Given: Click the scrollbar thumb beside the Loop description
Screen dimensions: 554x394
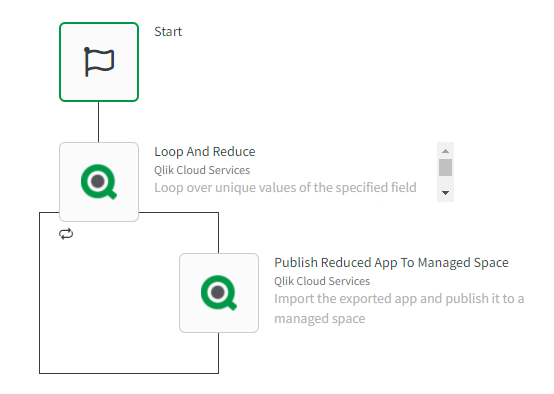Looking at the screenshot, I should click(x=446, y=167).
